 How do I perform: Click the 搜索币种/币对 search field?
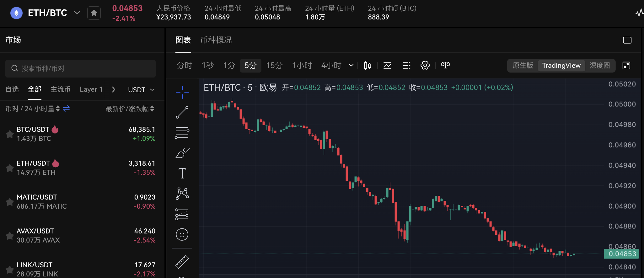click(x=80, y=68)
